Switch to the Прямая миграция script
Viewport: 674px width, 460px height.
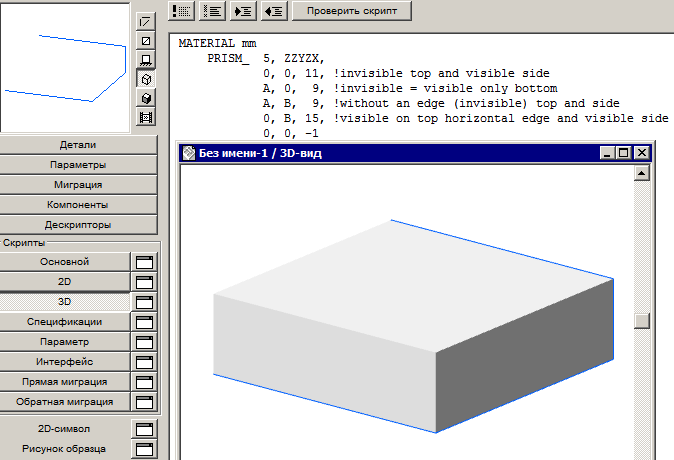(x=64, y=382)
